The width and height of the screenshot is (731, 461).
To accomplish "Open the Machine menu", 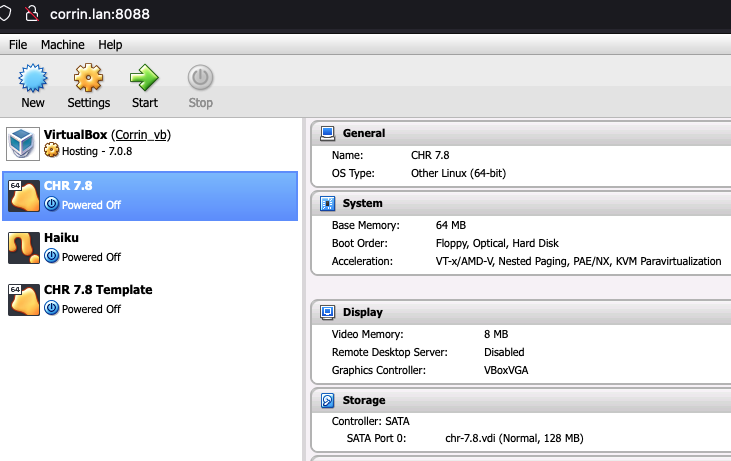I will 62,45.
